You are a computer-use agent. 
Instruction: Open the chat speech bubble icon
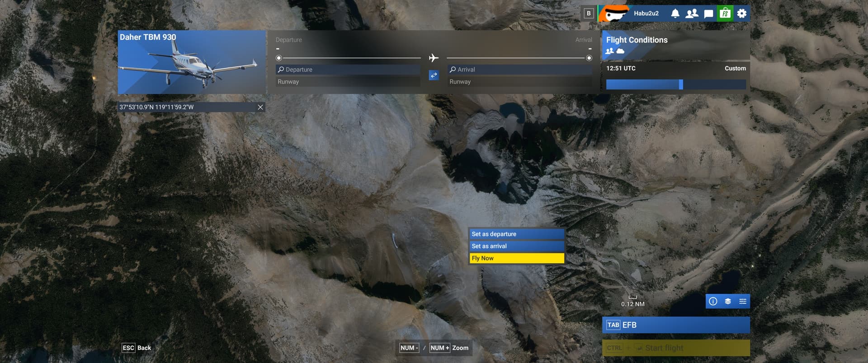pyautogui.click(x=708, y=14)
